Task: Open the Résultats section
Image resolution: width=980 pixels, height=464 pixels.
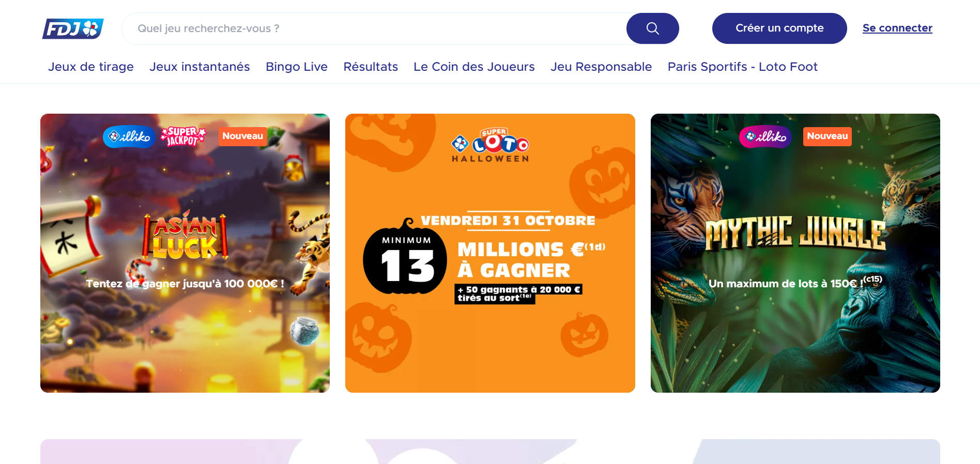Action: (371, 67)
